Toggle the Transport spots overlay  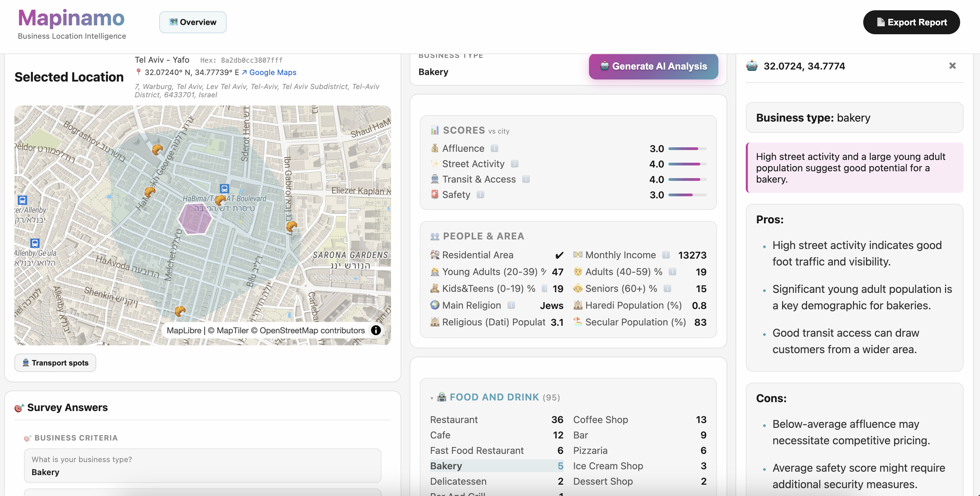pyautogui.click(x=55, y=362)
